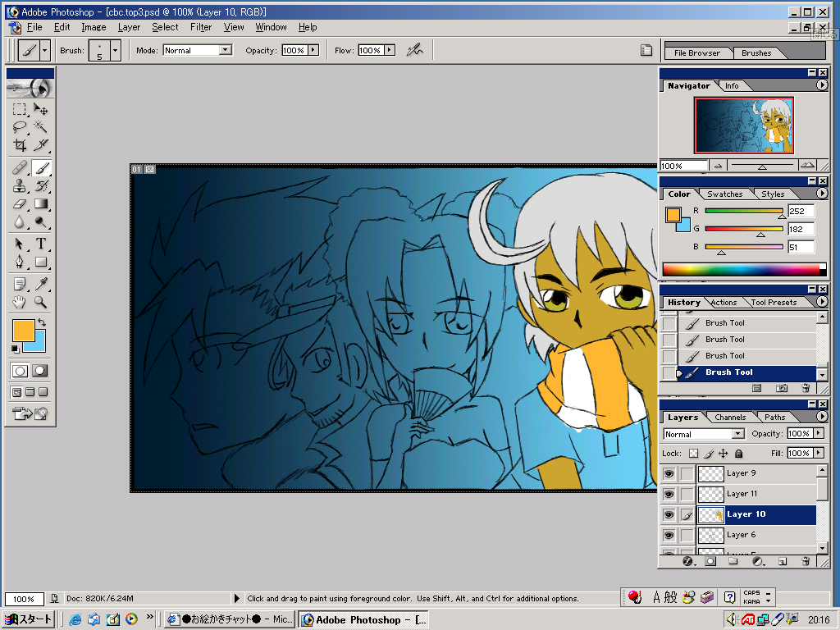The width and height of the screenshot is (840, 630).
Task: Select the Type tool
Action: coord(41,244)
